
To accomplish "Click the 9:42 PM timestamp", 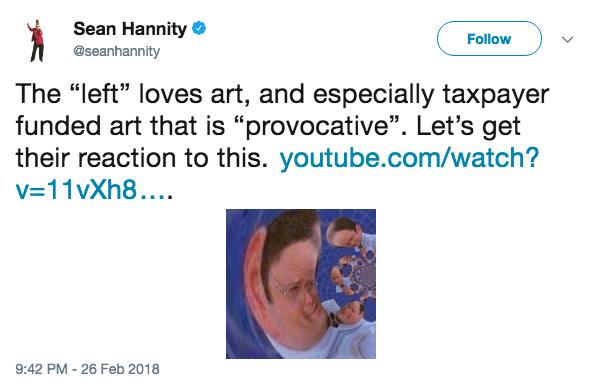I will click(41, 369).
